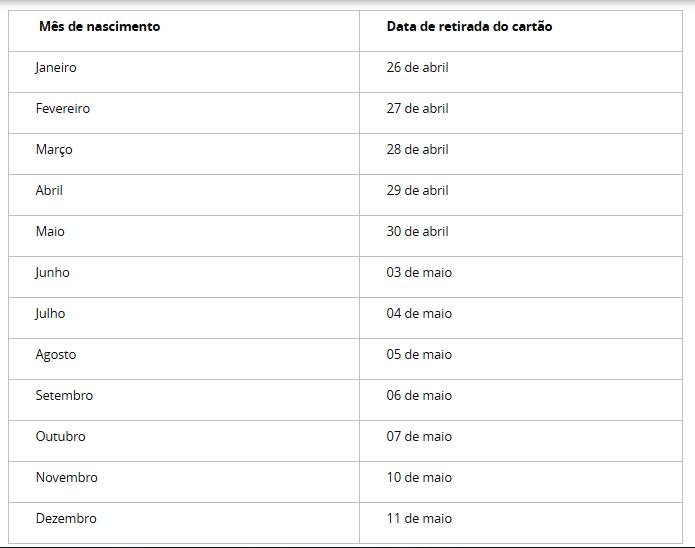Select the '28 de abril' date
695x548 pixels.
pyautogui.click(x=417, y=150)
